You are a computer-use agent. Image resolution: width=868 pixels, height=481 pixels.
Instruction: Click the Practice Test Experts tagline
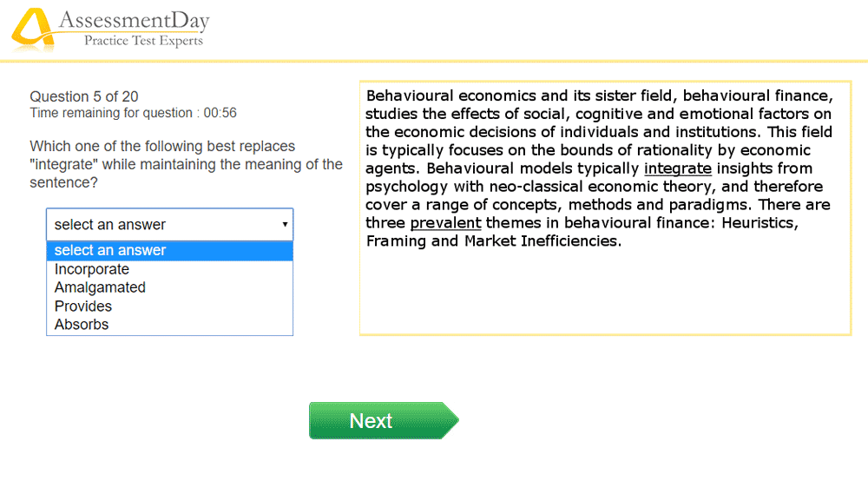(x=143, y=41)
